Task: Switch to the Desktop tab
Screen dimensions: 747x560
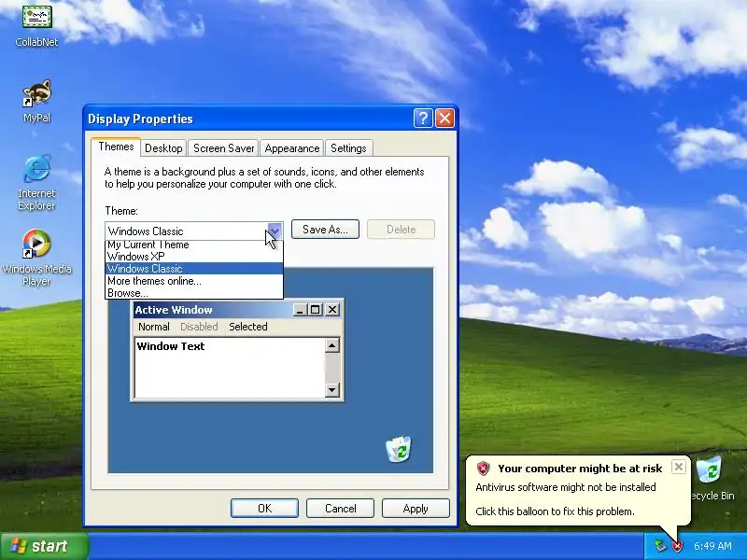Action: [x=163, y=148]
